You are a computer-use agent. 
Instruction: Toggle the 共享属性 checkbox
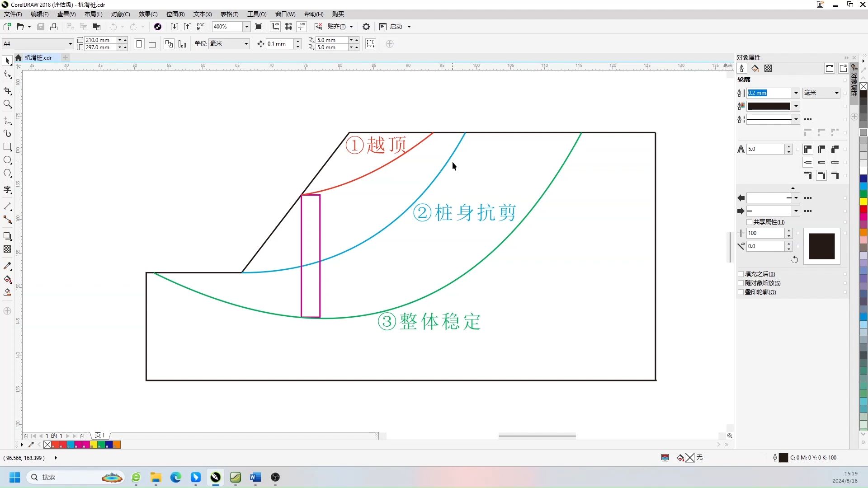tap(749, 222)
